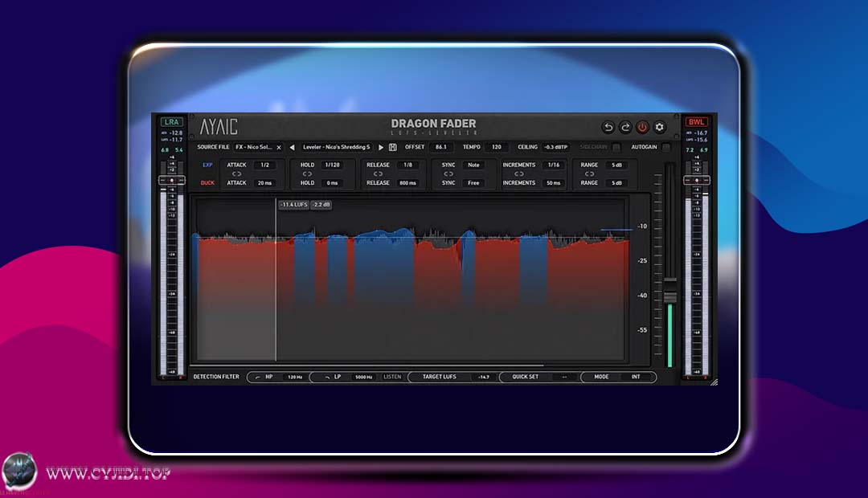
Task: Click the save preset icon
Action: 392,147
